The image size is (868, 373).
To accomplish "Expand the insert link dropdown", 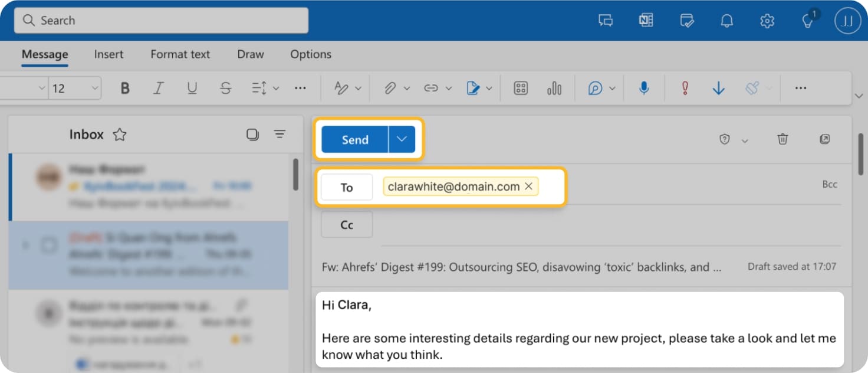I will pos(448,87).
